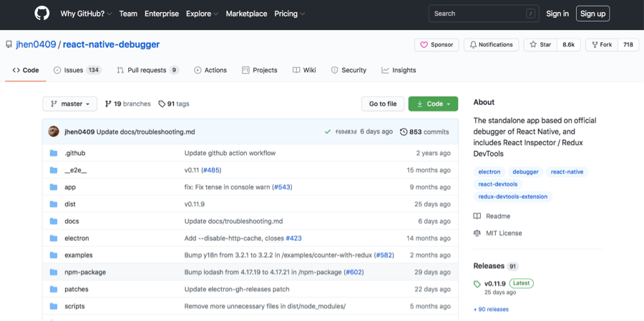Click the react-native topic tag
Viewport: 644px width, 321px height.
(567, 172)
